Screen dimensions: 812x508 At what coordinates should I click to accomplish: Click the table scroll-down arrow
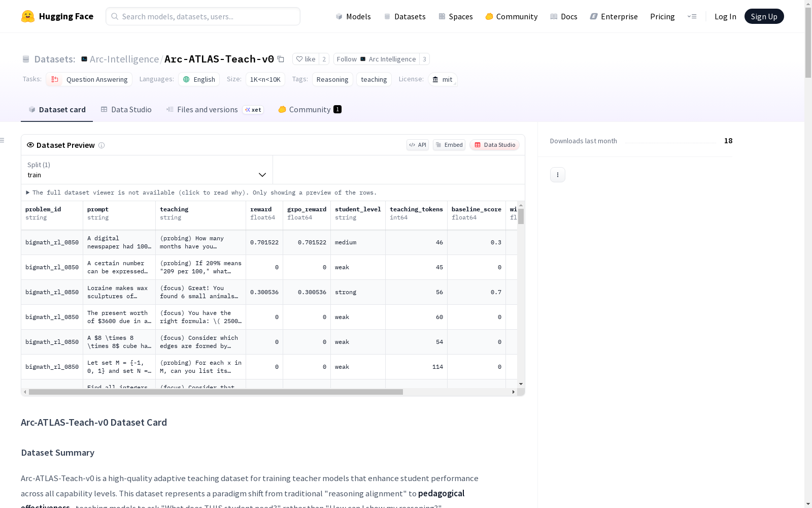(521, 384)
